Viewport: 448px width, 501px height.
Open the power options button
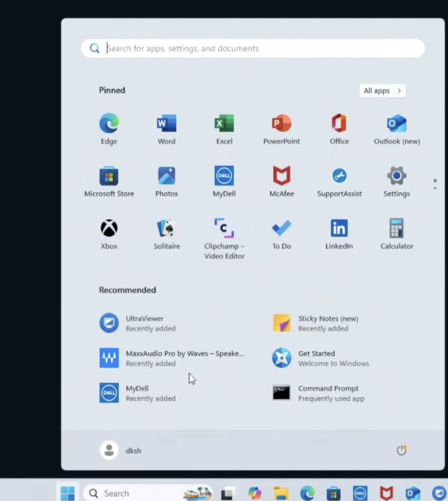tap(401, 451)
